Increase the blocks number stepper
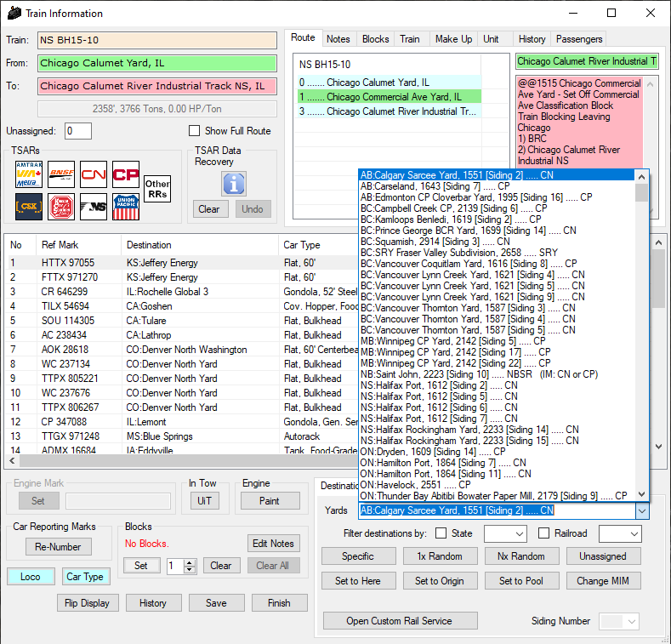 [189, 562]
